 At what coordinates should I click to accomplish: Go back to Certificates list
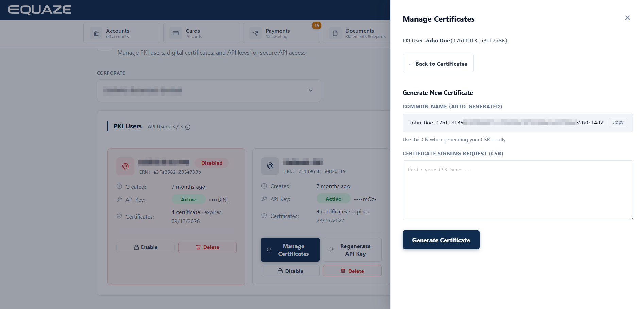tap(438, 63)
